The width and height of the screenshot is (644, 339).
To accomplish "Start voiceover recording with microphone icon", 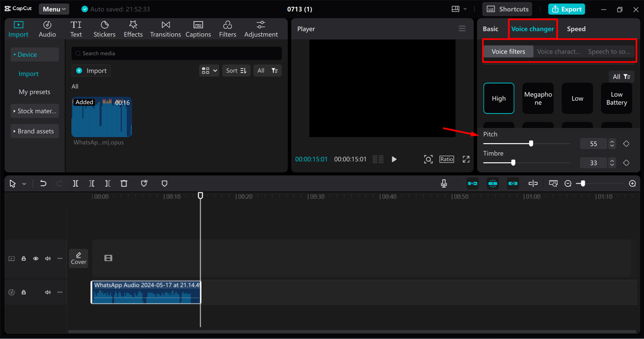I will pyautogui.click(x=444, y=184).
